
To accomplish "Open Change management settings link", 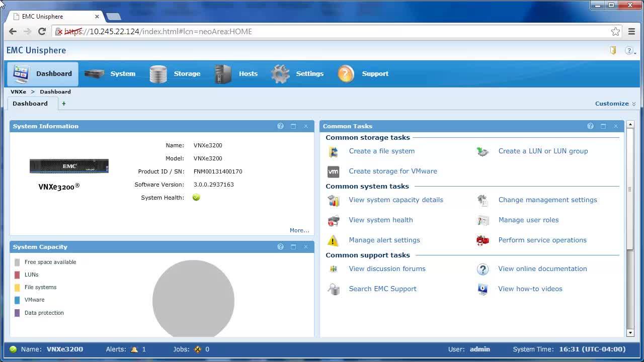I will 547,200.
